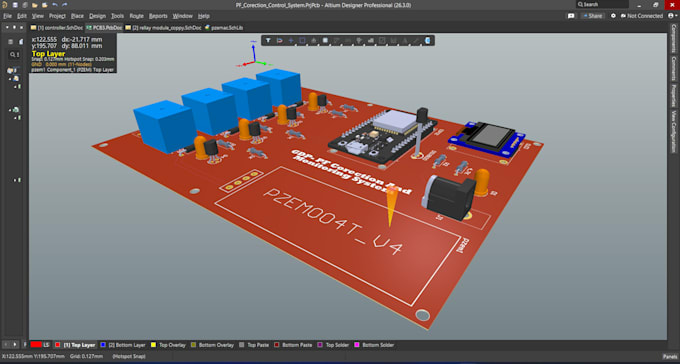Click the Altium logo icon
This screenshot has width=680, height=364.
pos(4,5)
